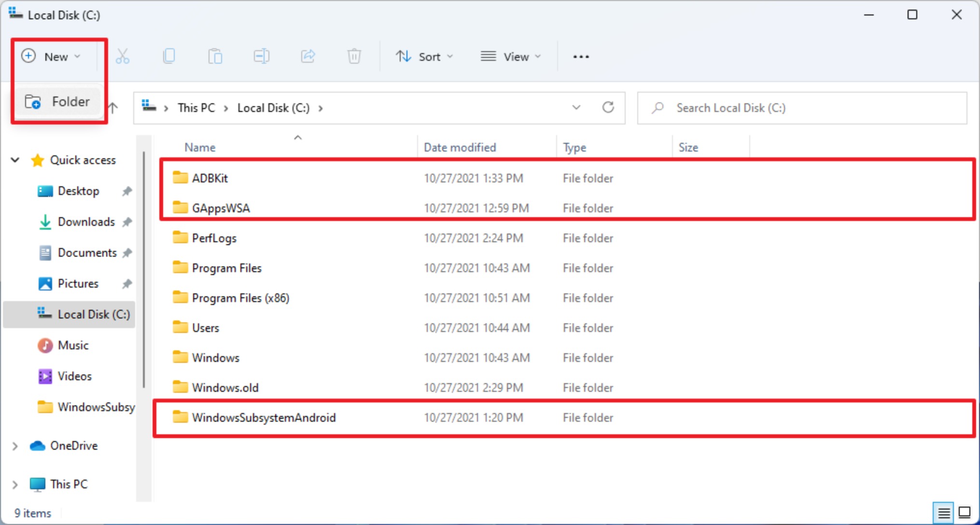
Task: Select the PerfLogs folder icon
Action: pos(180,237)
